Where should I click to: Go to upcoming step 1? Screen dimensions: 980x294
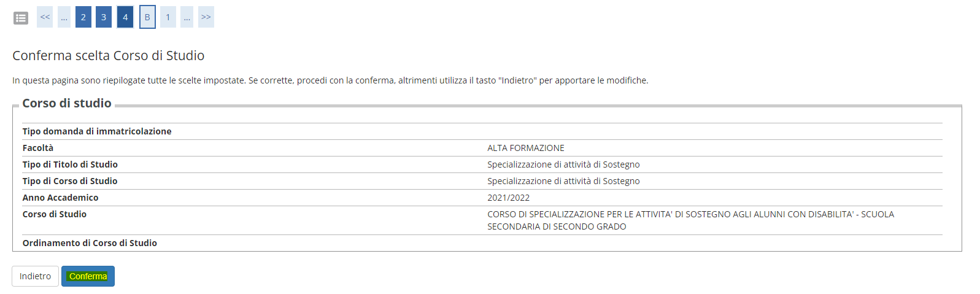[x=168, y=17]
